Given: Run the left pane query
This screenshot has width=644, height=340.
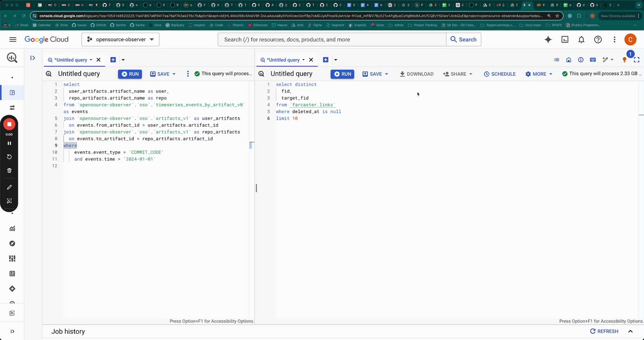Looking at the screenshot, I should pyautogui.click(x=130, y=74).
